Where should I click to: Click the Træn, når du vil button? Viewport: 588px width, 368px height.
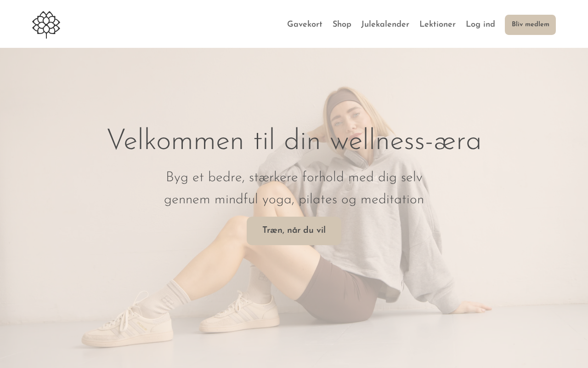(294, 231)
